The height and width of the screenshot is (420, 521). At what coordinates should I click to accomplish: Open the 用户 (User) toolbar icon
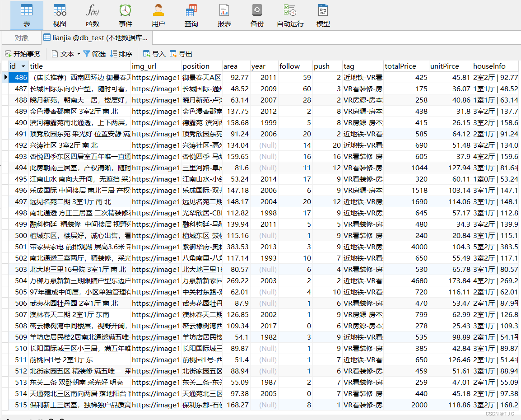click(158, 15)
